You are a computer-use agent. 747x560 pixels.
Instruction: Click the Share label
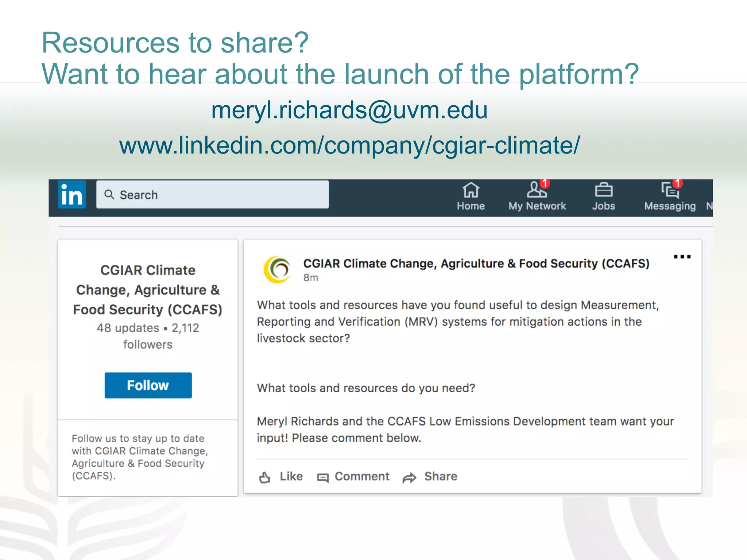441,477
